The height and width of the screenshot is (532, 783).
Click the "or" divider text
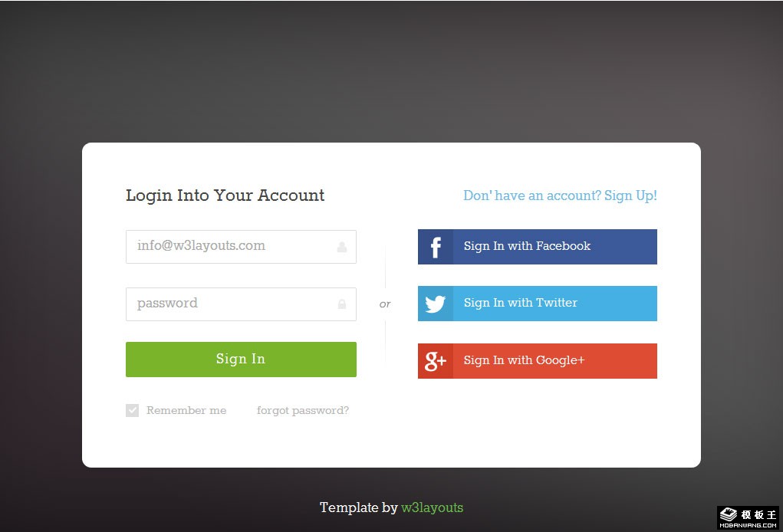[x=385, y=304]
